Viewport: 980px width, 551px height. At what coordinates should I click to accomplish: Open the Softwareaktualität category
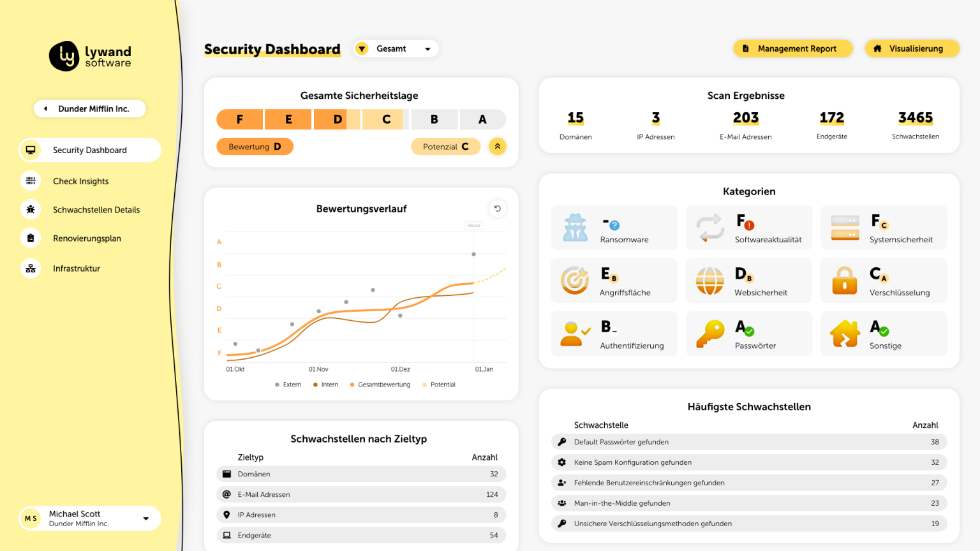pyautogui.click(x=709, y=228)
